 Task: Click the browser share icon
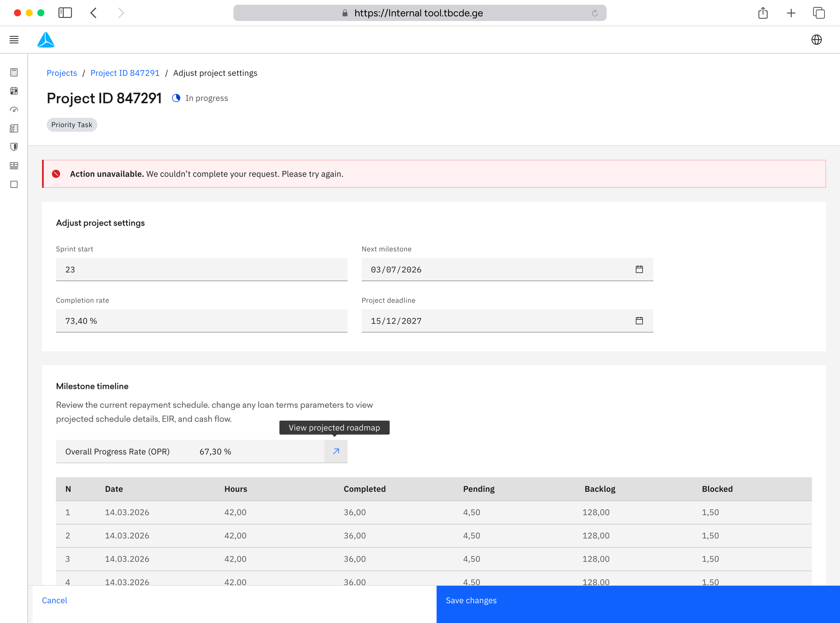point(763,13)
